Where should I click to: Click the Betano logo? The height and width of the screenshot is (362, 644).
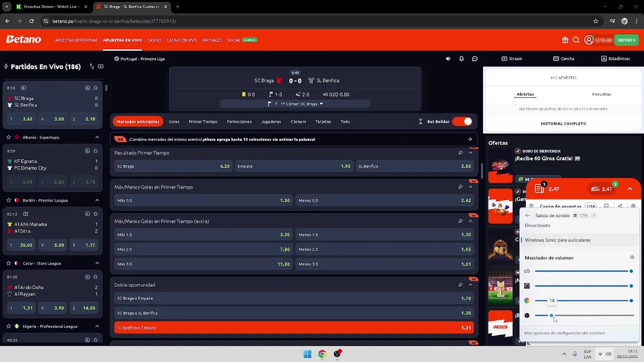pos(23,40)
